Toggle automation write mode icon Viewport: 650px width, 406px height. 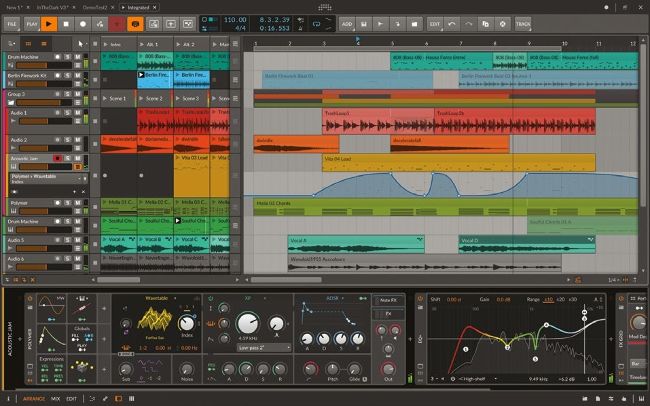coord(100,24)
